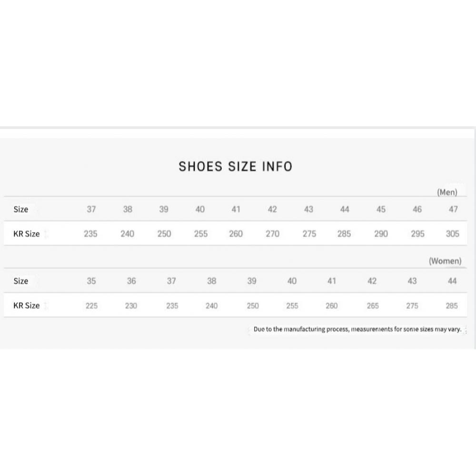
Task: Select size 36 in the Women table
Action: tap(131, 281)
